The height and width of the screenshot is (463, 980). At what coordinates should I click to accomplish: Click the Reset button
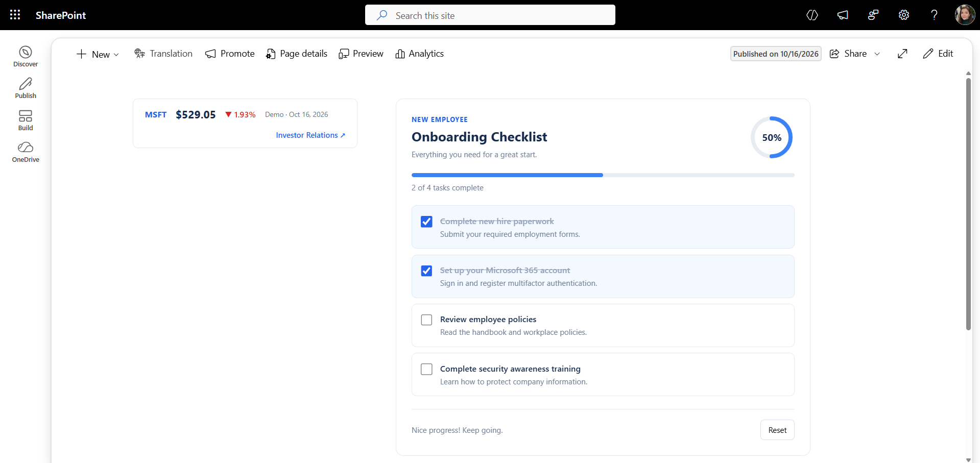click(x=777, y=430)
